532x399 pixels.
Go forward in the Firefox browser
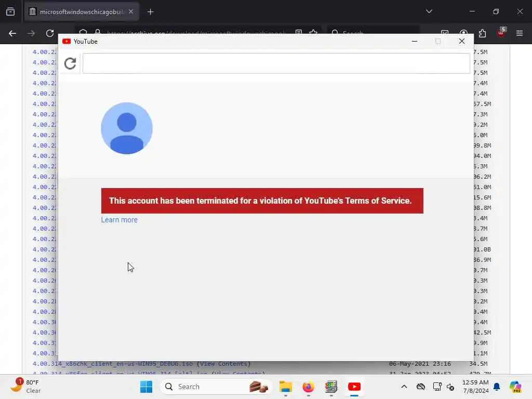click(31, 33)
